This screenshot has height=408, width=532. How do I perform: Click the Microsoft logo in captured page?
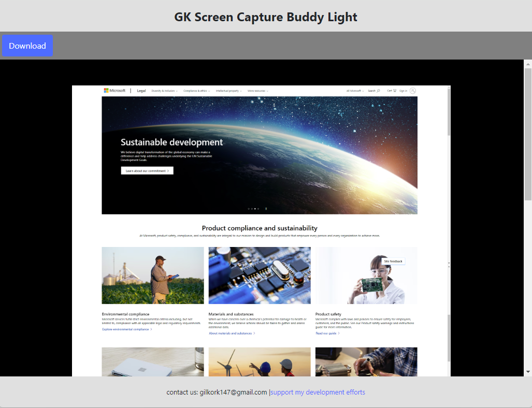[x=114, y=91]
